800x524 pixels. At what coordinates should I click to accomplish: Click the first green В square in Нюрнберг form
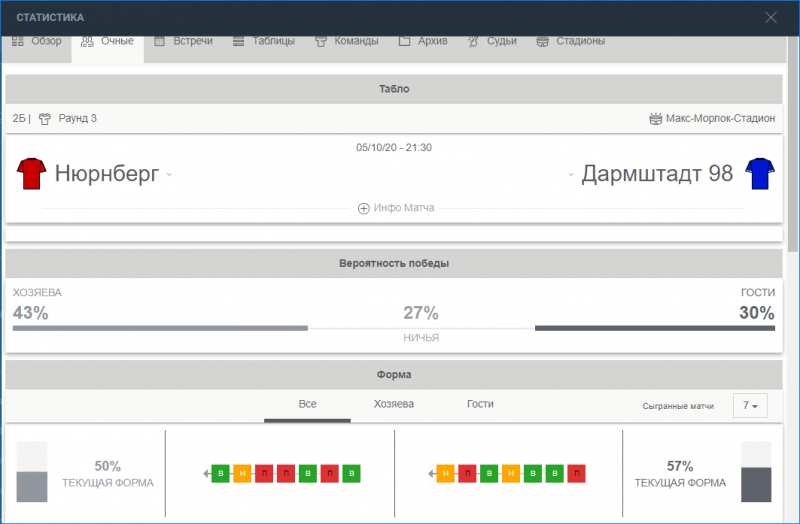pos(220,473)
